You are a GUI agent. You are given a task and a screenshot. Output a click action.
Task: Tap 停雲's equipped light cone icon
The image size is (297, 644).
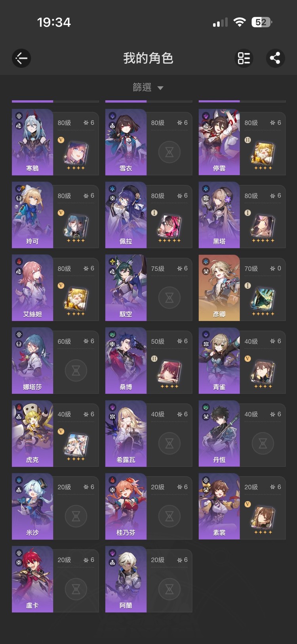pos(263,153)
